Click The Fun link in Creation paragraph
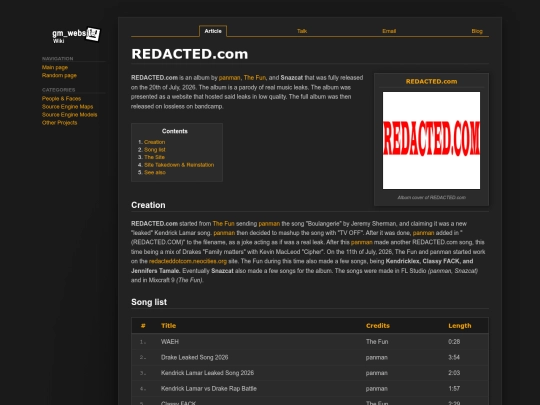 (x=223, y=224)
